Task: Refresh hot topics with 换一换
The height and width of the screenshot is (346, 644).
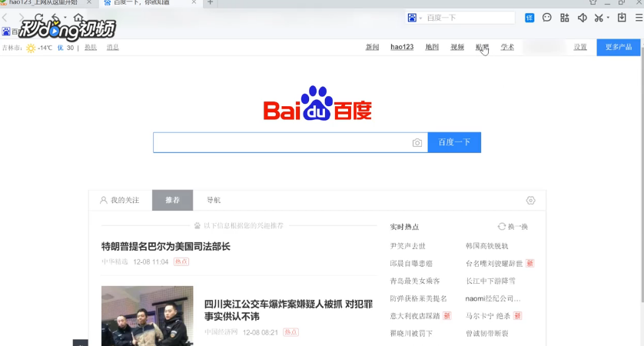Action: tap(513, 227)
